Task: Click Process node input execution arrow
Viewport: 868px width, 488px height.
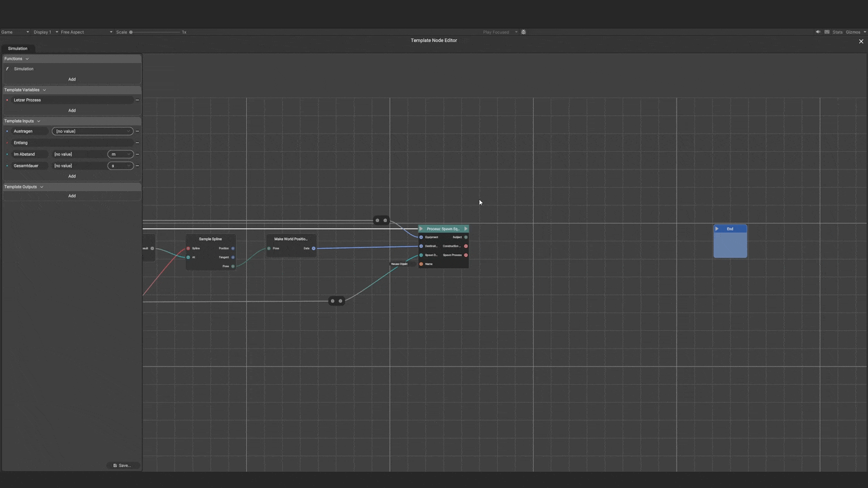Action: pos(421,228)
